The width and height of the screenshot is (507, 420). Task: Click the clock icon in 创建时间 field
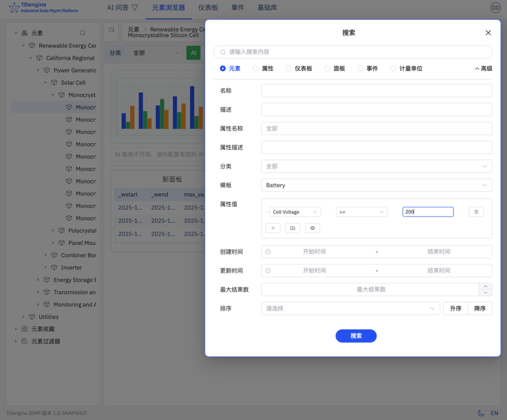[x=268, y=252]
